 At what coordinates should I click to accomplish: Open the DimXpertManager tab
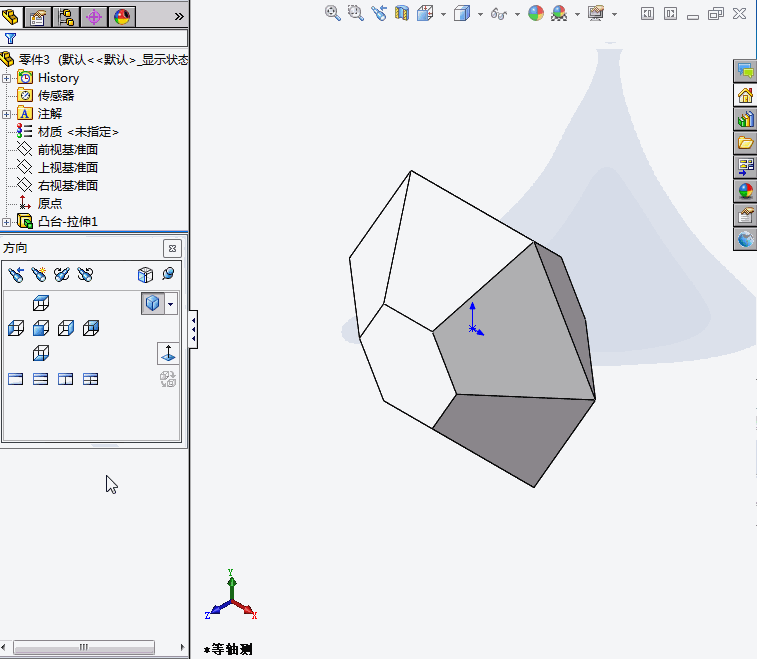[94, 17]
